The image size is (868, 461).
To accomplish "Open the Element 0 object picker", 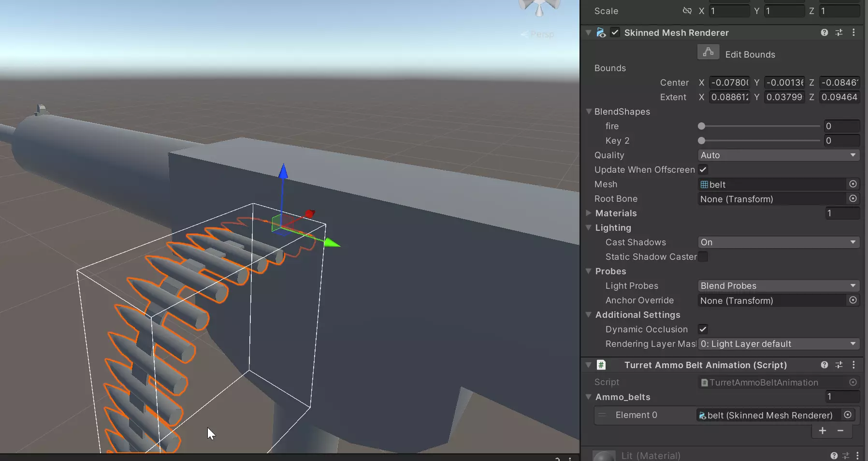I will [x=848, y=415].
